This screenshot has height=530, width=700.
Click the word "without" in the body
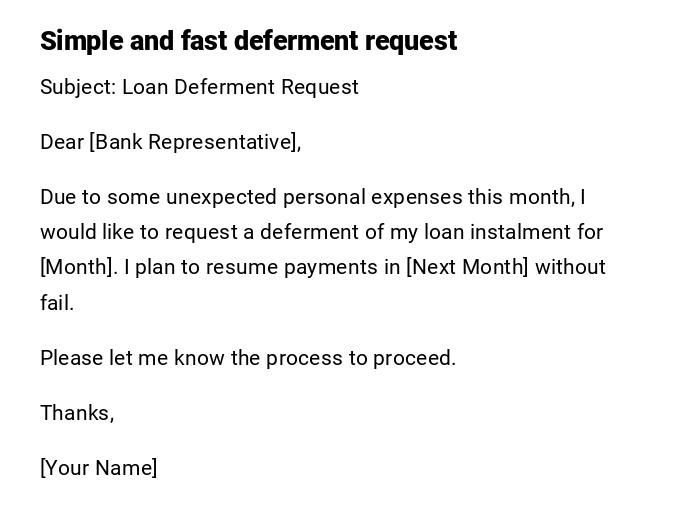571,267
